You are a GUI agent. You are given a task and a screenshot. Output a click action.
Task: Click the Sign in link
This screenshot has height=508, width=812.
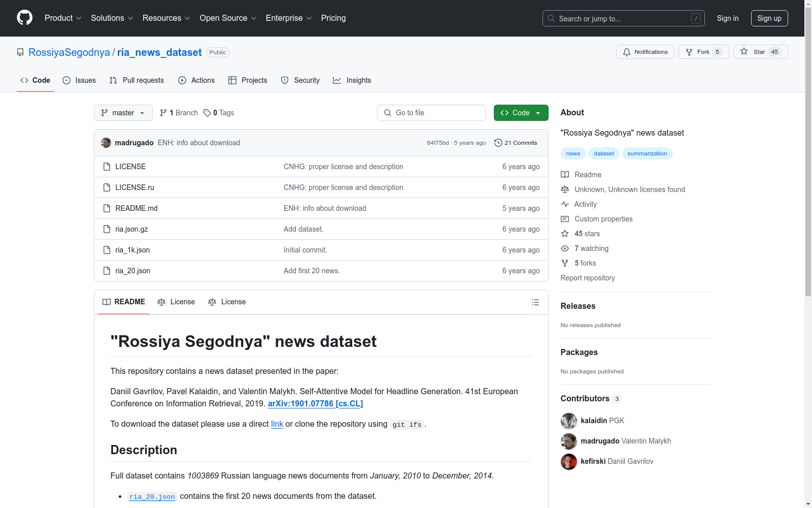(x=728, y=18)
